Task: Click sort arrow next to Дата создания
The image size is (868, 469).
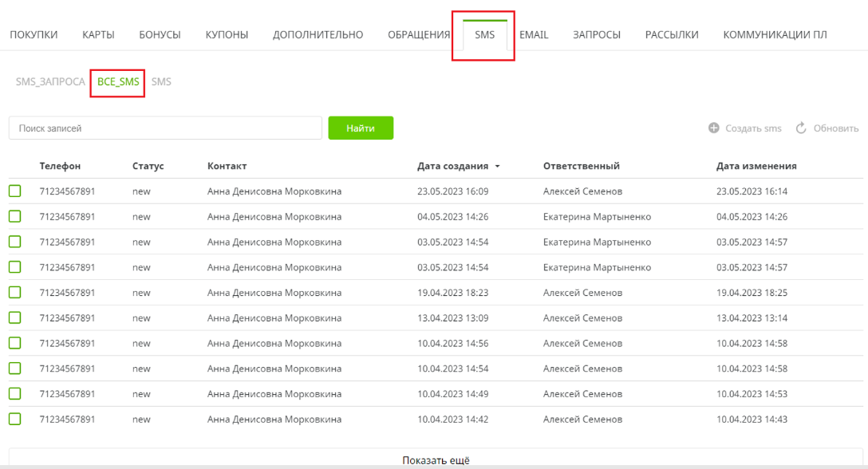Action: click(497, 167)
